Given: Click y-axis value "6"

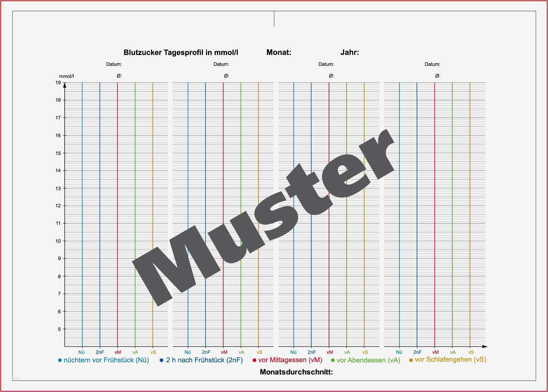Looking at the screenshot, I should point(59,311).
